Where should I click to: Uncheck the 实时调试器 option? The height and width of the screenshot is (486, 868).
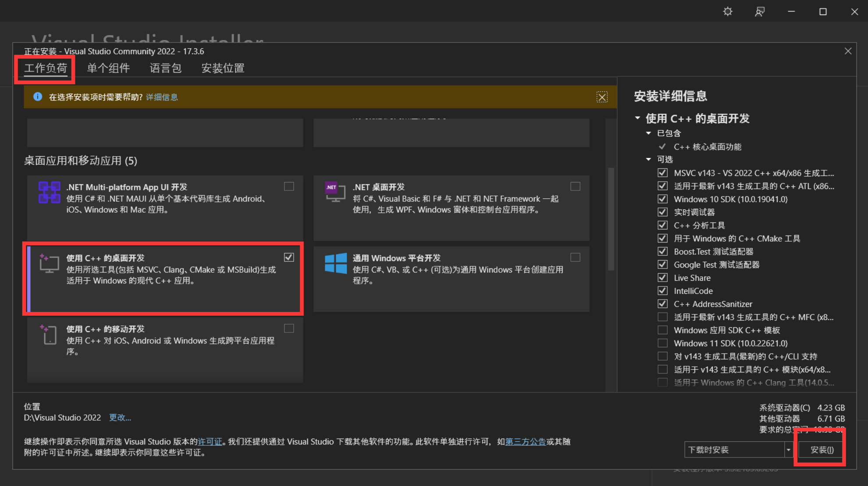[x=662, y=212]
